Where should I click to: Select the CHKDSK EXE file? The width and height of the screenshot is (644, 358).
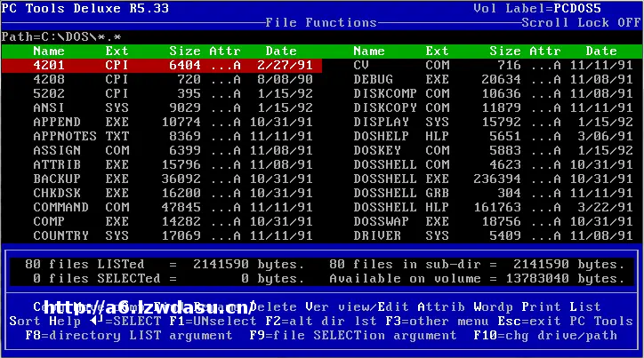point(162,193)
